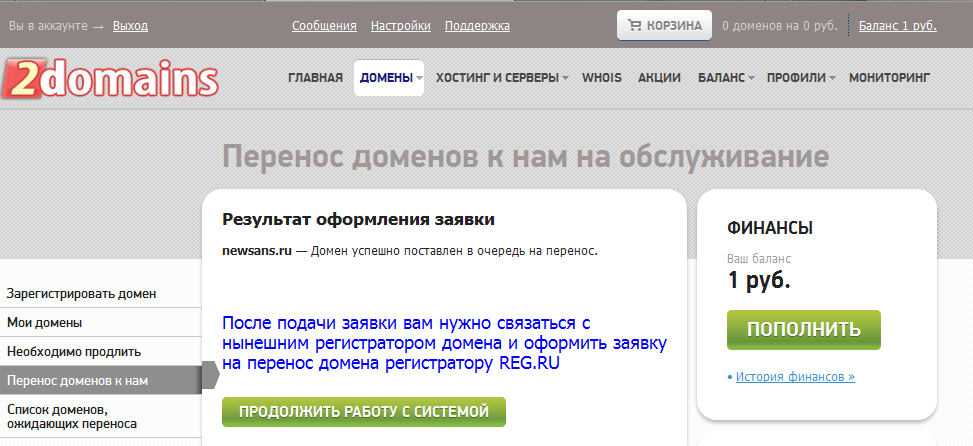Select Перенос доменов к нам sidebar item
973x446 pixels.
pyautogui.click(x=101, y=380)
